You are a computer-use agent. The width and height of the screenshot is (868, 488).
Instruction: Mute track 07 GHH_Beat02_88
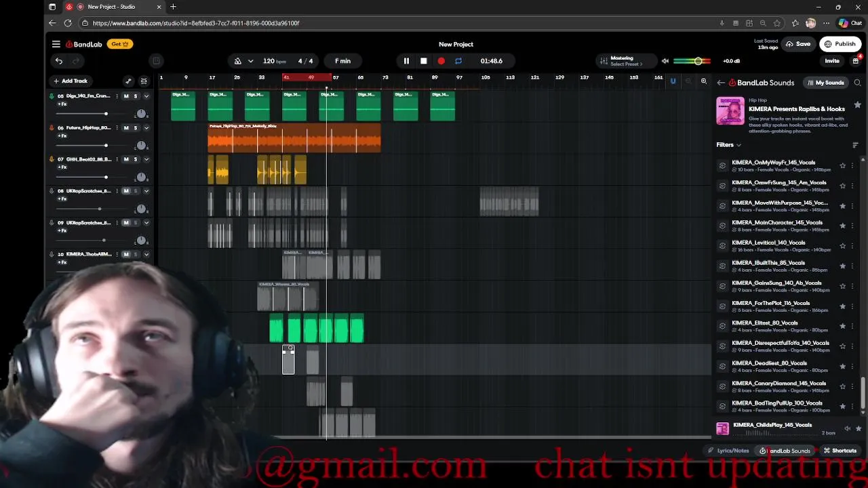(x=126, y=159)
